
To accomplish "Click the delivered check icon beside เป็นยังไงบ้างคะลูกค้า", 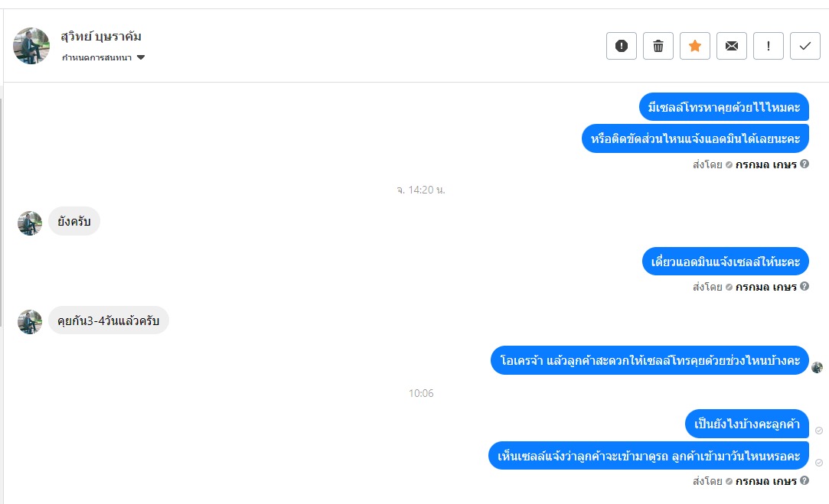I will (x=819, y=431).
